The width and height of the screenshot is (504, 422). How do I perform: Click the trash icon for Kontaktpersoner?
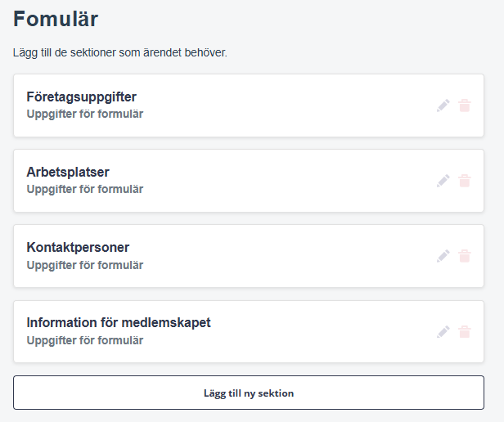point(465,256)
